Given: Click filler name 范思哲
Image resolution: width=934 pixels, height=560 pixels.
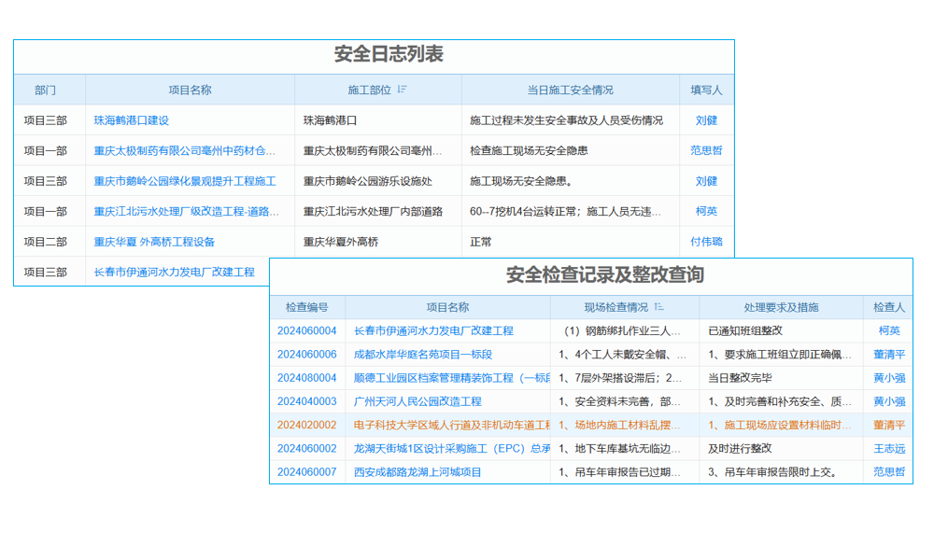Looking at the screenshot, I should [x=707, y=150].
